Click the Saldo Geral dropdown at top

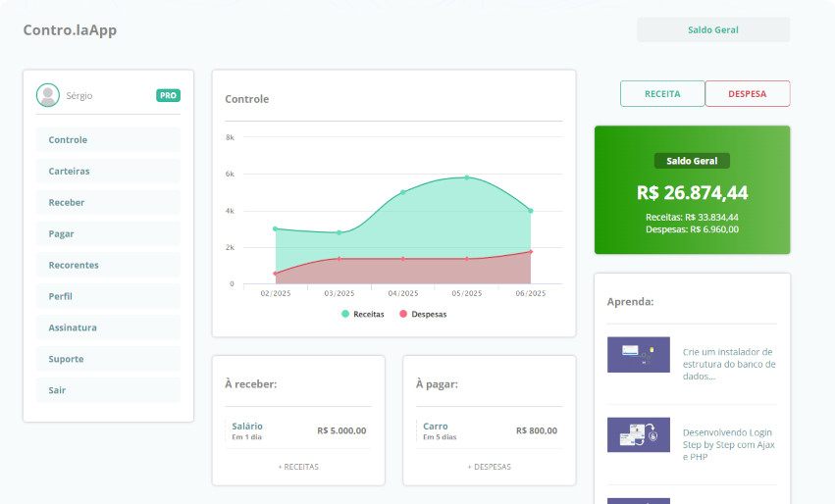713,29
